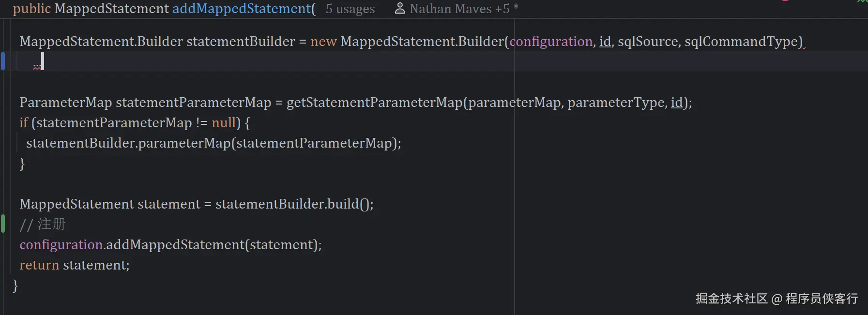The height and width of the screenshot is (315, 868).
Task: Click the "// 注册" comment line
Action: pyautogui.click(x=43, y=225)
